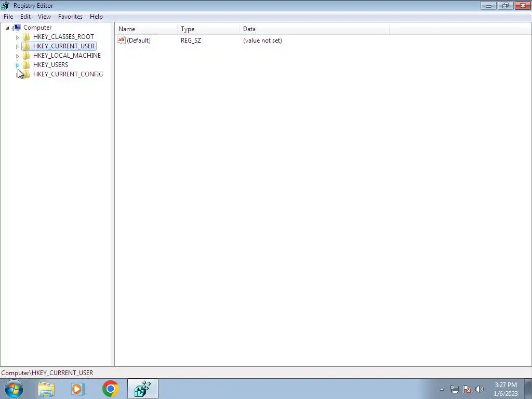532x399 pixels.
Task: Expand HKEY_CURRENT_USER key arrow
Action: (x=17, y=46)
